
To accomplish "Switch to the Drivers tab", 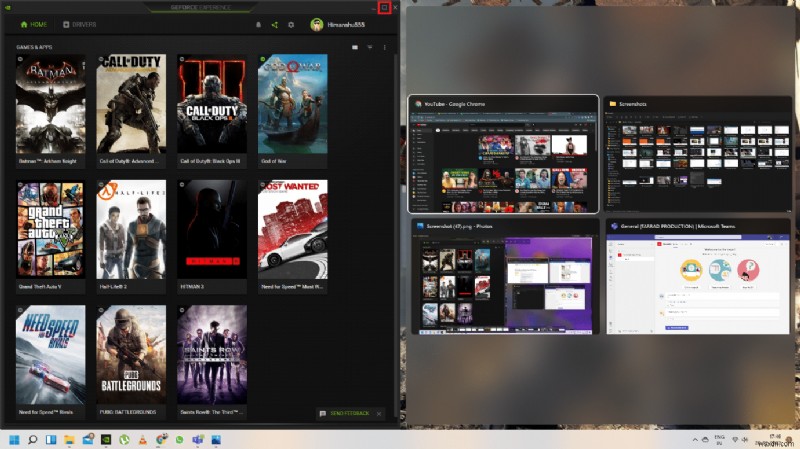I will click(79, 24).
